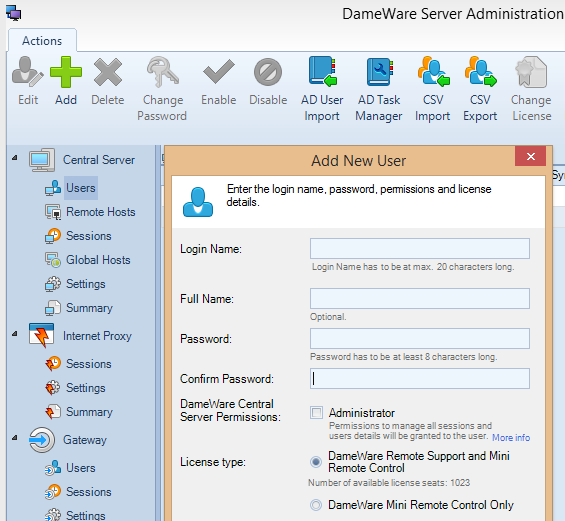This screenshot has width=565, height=521.
Task: Click the Full Name input field
Action: tap(420, 298)
